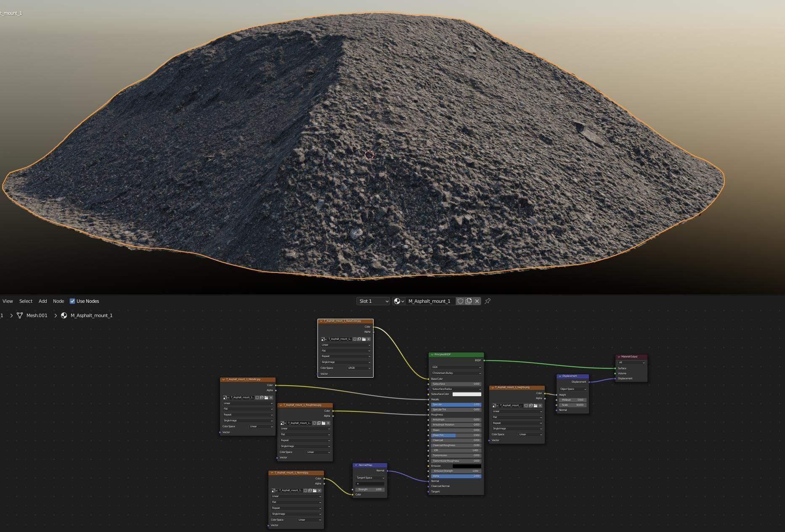Open image folder in Normal texture node
The height and width of the screenshot is (532, 785).
pos(315,490)
